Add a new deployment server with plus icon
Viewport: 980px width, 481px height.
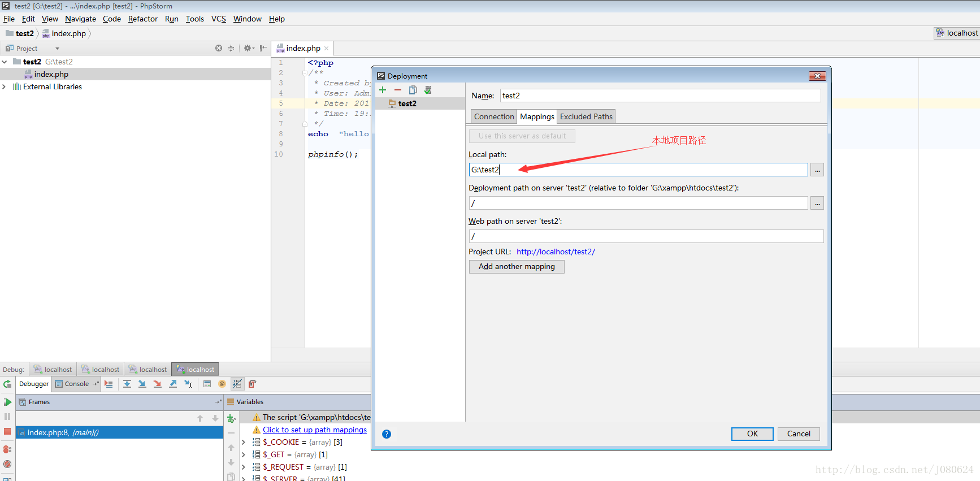[383, 90]
